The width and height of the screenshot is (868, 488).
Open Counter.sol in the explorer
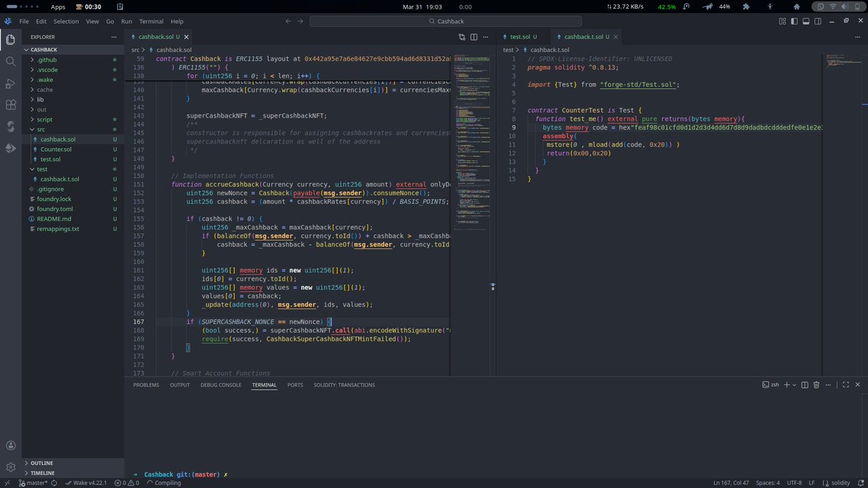72,149
